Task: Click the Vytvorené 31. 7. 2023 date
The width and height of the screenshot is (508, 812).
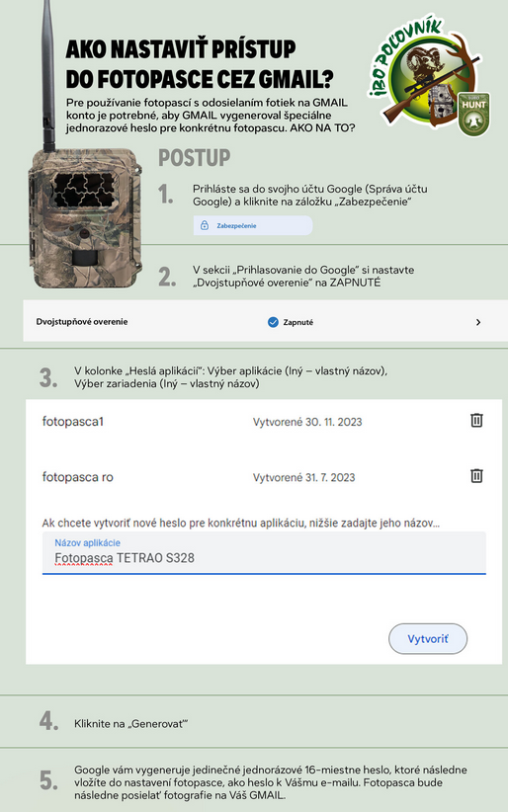Action: (303, 477)
